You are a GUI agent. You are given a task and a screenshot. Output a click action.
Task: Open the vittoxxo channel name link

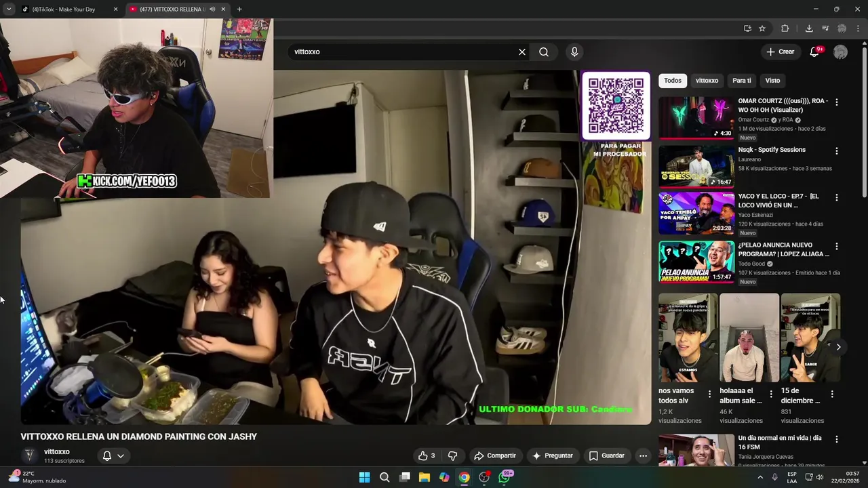57,451
